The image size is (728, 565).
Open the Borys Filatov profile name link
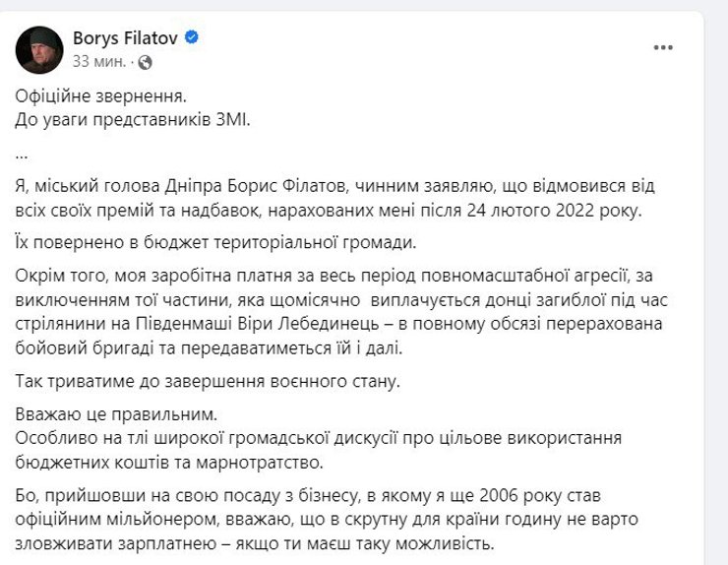127,38
